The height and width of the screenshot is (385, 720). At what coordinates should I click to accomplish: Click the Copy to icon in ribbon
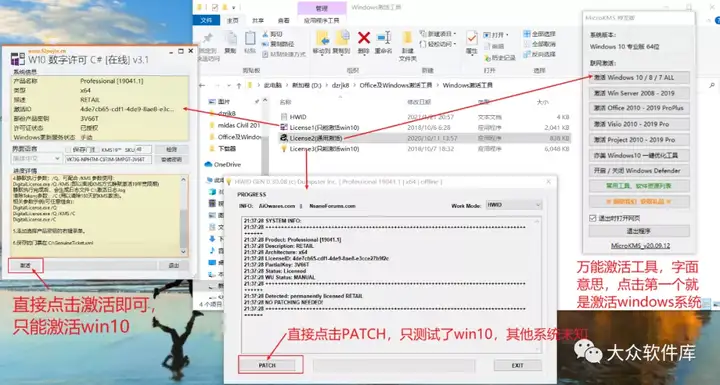(x=342, y=38)
